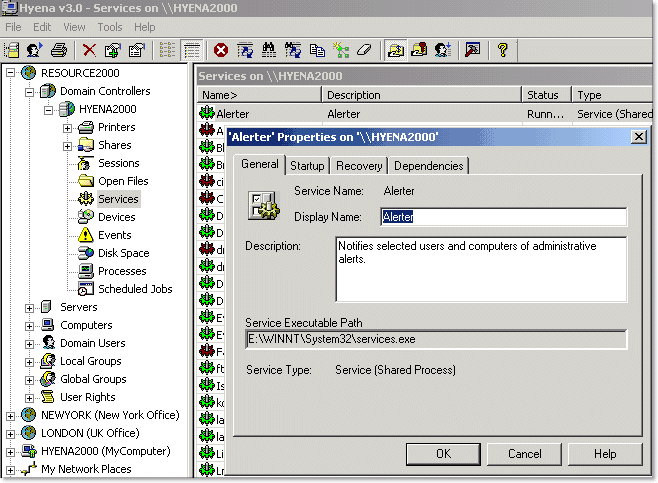
Task: Click the folder with red key icon
Action: [x=419, y=50]
